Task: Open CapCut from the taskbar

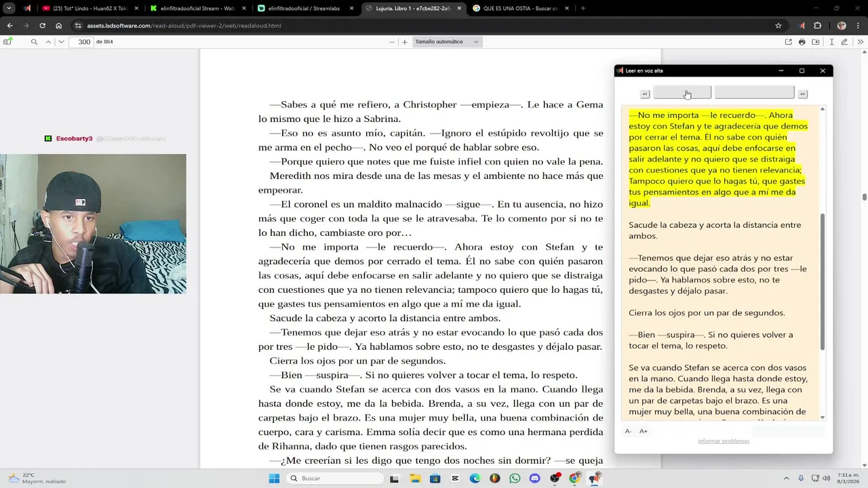Action: (x=455, y=479)
